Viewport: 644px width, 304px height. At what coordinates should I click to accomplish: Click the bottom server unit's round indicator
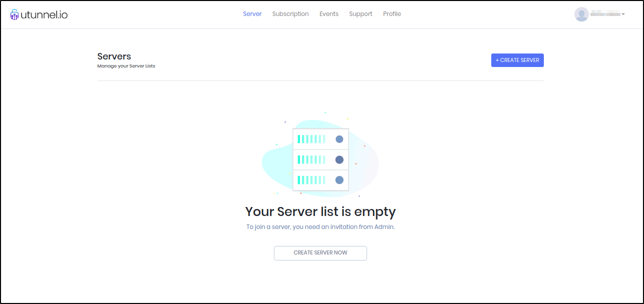point(339,180)
